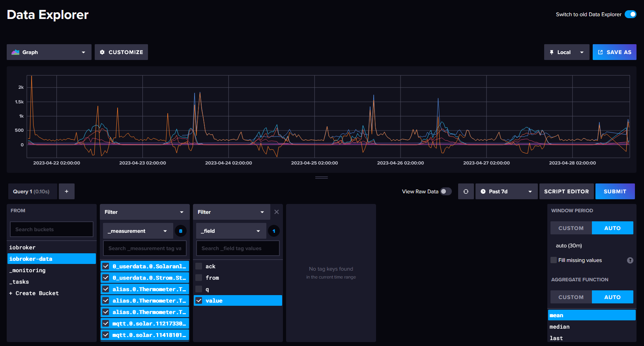Uncheck the 0_userdata.0.Solaranl measurement

pyautogui.click(x=106, y=266)
